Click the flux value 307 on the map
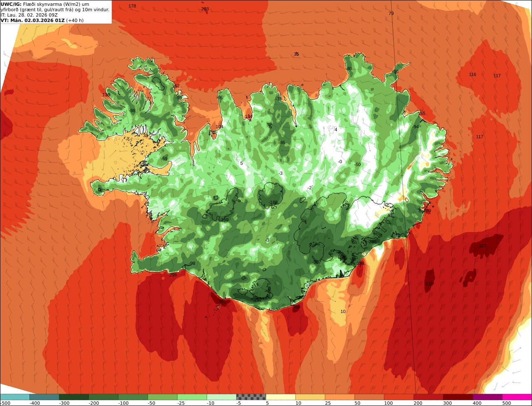 coord(317,262)
